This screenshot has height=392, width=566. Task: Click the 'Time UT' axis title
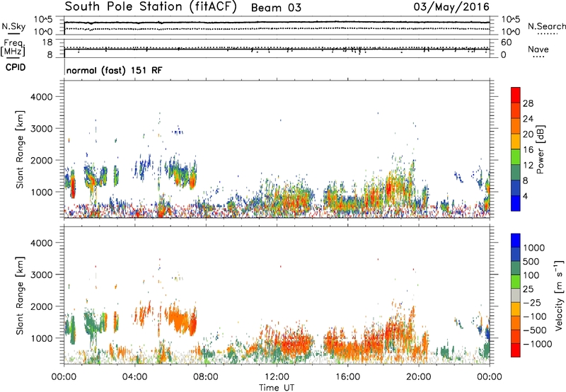click(277, 387)
